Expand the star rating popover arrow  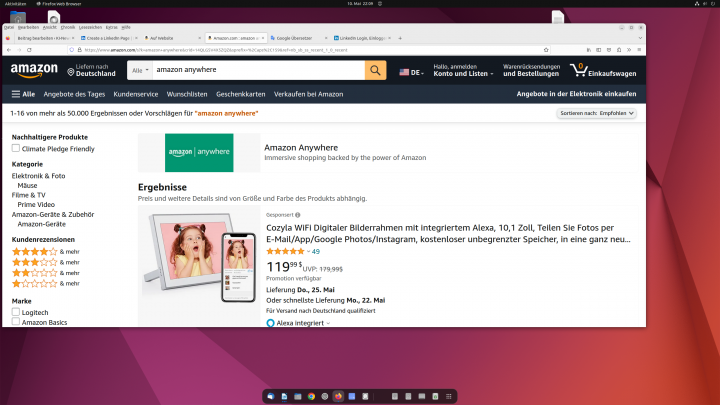click(x=309, y=252)
